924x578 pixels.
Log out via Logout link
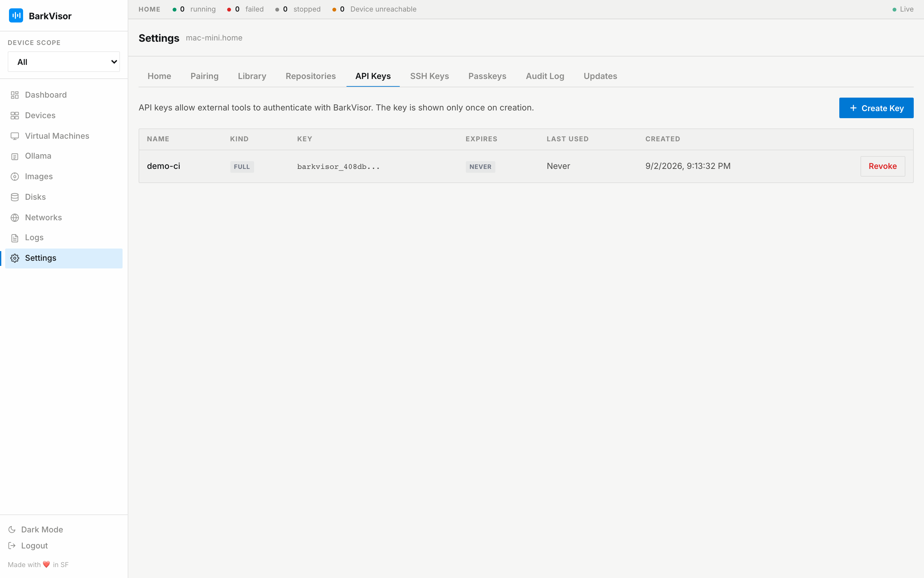point(28,546)
